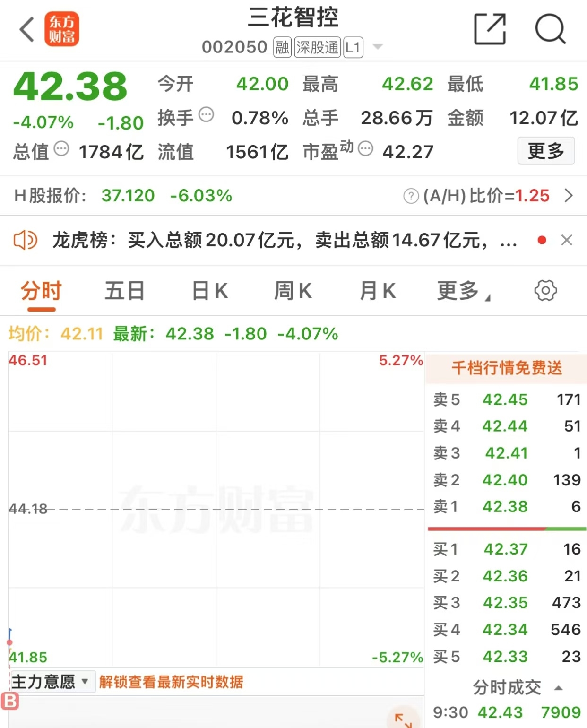Select 买3 order row at 42.35
587x728 pixels.
point(507,603)
